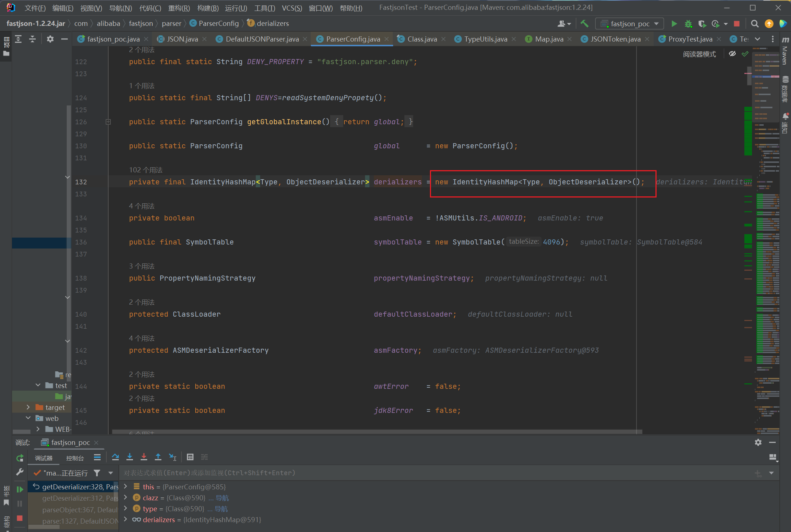Click the Run to Cursor icon
This screenshot has width=791, height=532.
pos(173,457)
